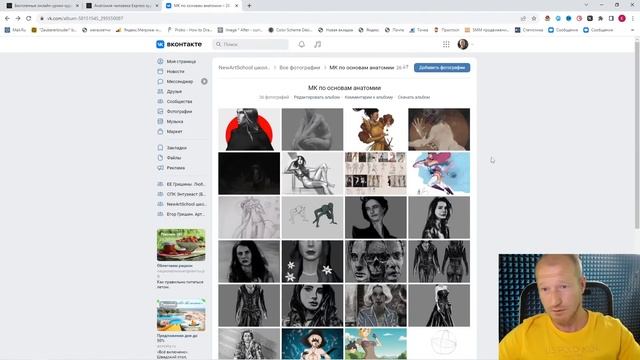Open the salad advertisement image

pyautogui.click(x=181, y=245)
